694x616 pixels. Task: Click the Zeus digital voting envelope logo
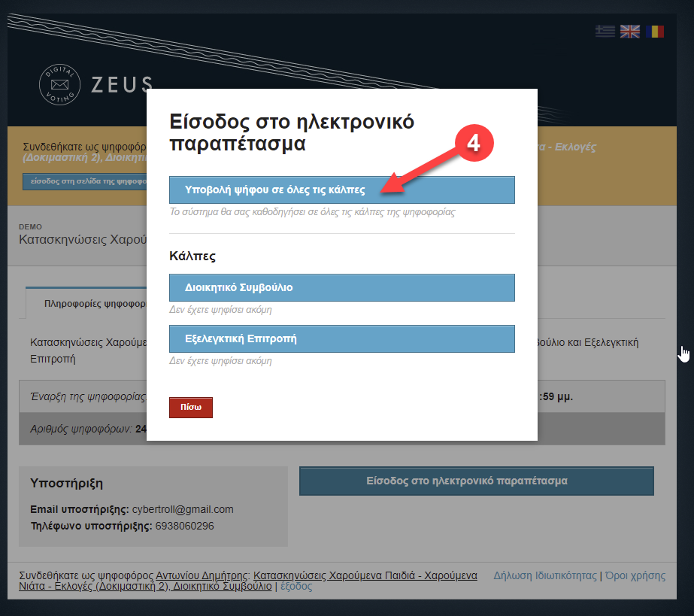(x=59, y=84)
